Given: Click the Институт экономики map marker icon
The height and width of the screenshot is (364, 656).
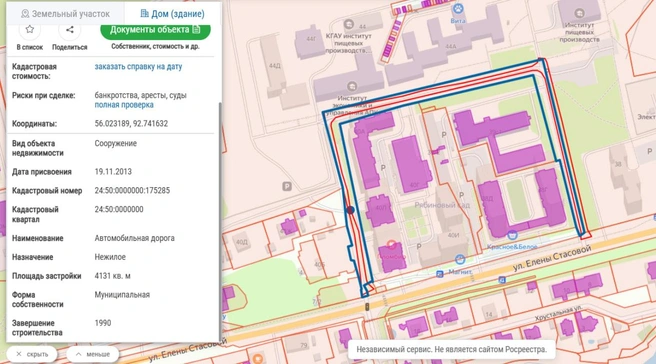Looking at the screenshot, I should pyautogui.click(x=352, y=87).
